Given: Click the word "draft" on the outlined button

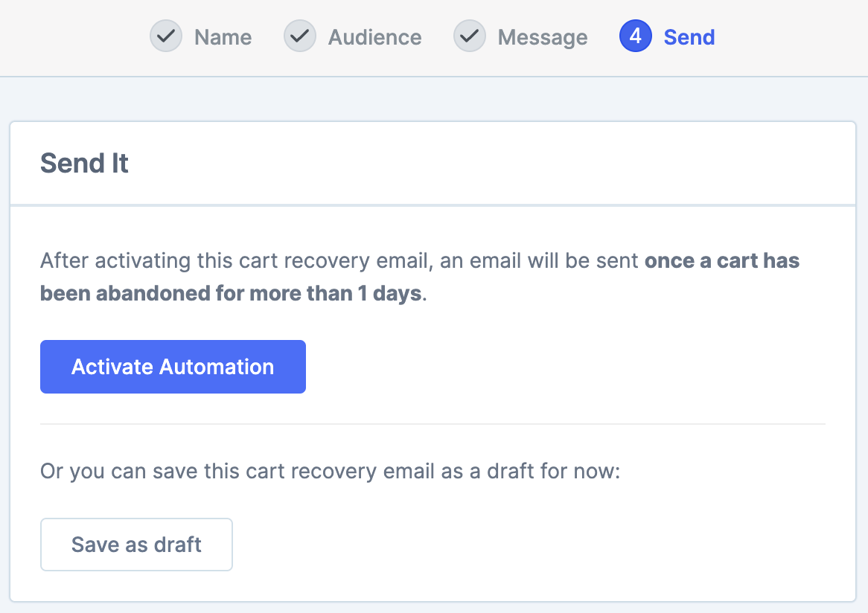Looking at the screenshot, I should [177, 545].
